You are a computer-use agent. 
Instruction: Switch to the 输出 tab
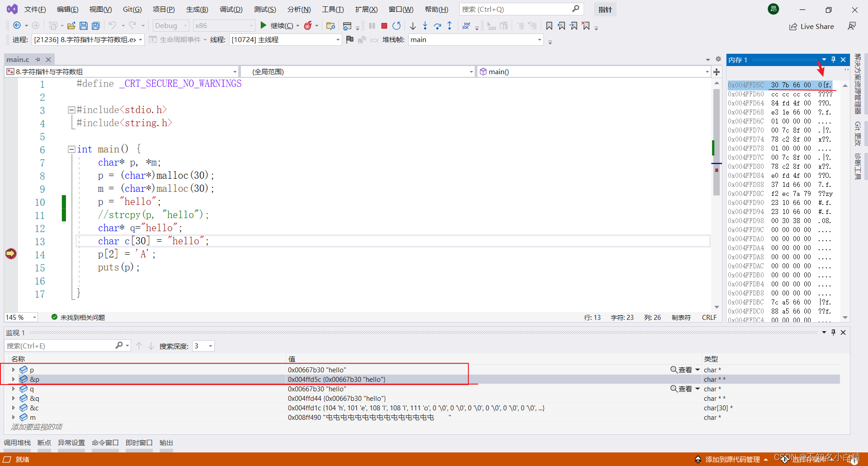click(x=166, y=443)
